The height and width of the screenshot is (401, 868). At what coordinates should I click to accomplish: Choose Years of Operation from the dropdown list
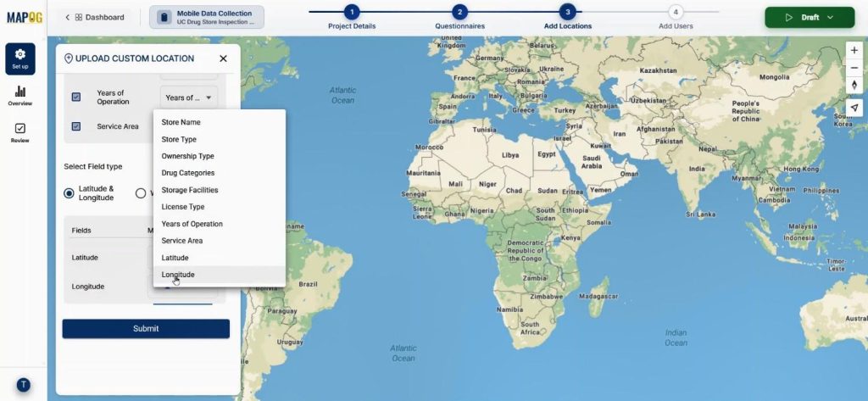point(220,224)
